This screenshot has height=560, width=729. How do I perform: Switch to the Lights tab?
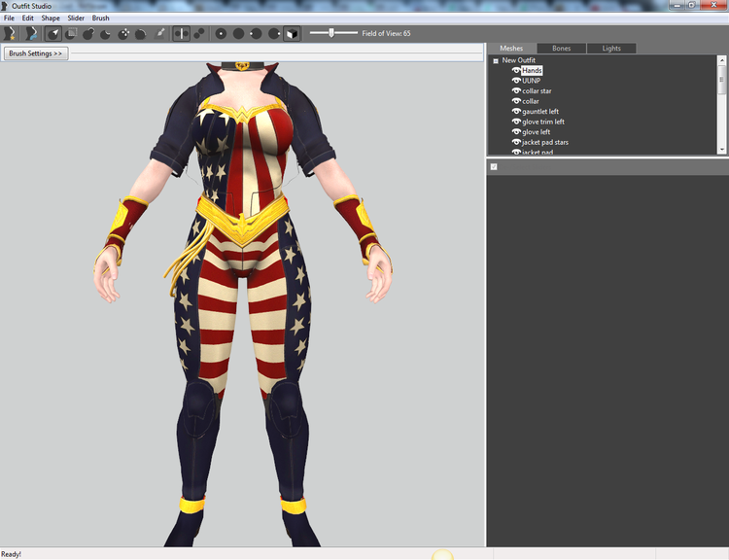tap(611, 49)
